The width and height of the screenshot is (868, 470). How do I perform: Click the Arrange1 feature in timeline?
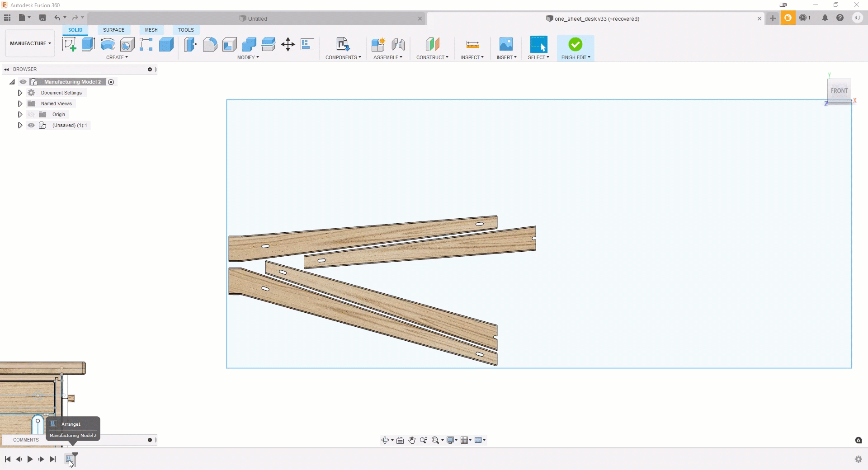70,459
